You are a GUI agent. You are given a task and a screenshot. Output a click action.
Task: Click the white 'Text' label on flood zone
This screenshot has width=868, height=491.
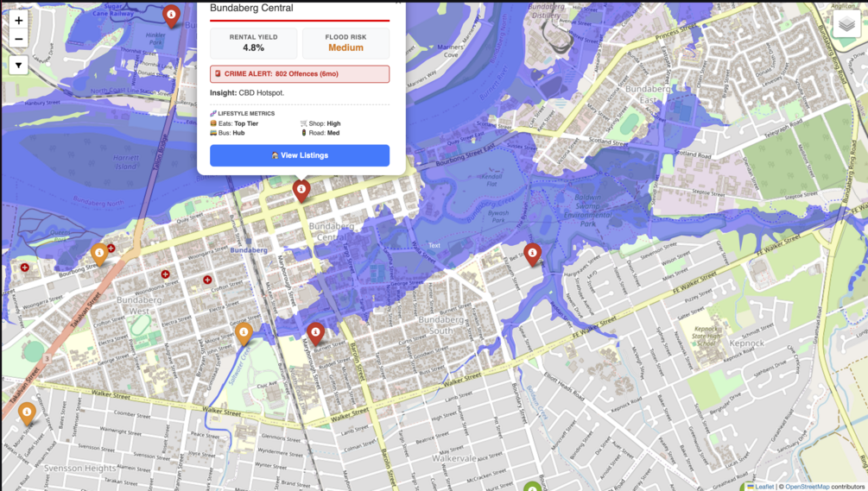tap(434, 245)
